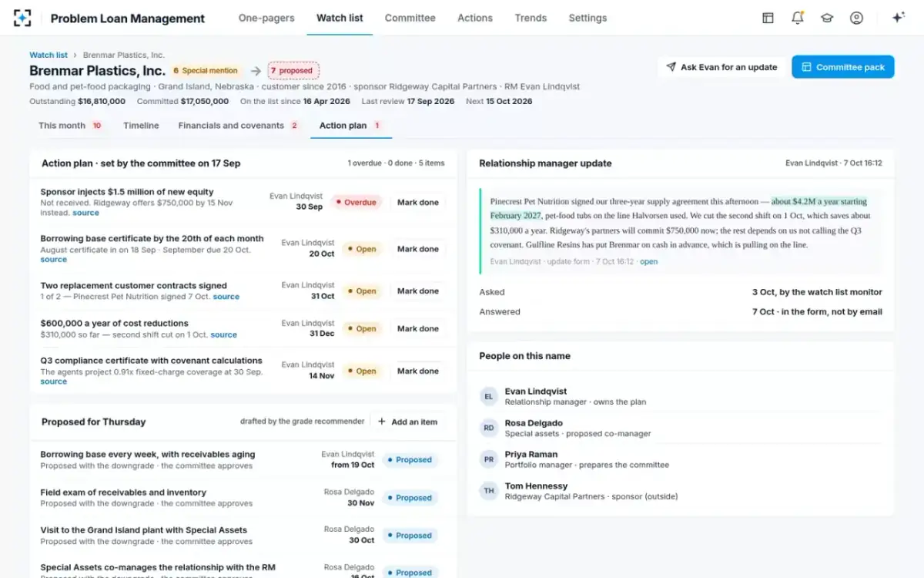924x578 pixels.
Task: Select the Action plan tab
Action: click(x=351, y=126)
